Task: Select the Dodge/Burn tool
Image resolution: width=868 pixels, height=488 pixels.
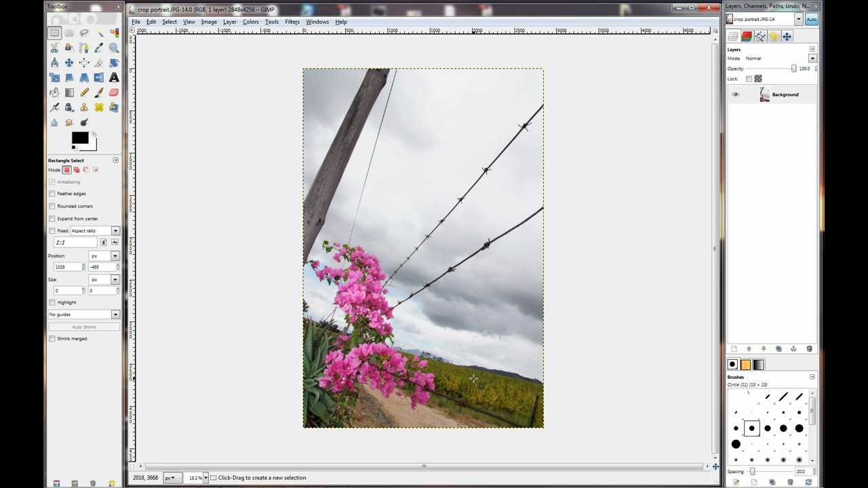Action: [84, 122]
